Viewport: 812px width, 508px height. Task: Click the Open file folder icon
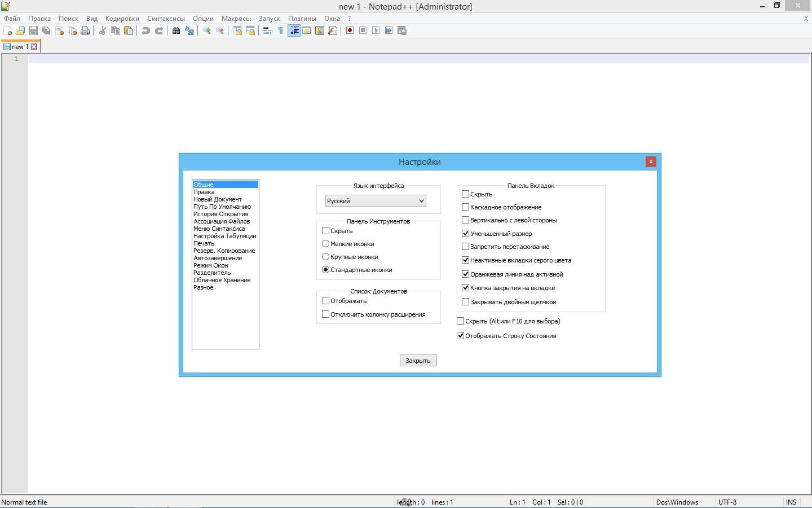[x=20, y=30]
